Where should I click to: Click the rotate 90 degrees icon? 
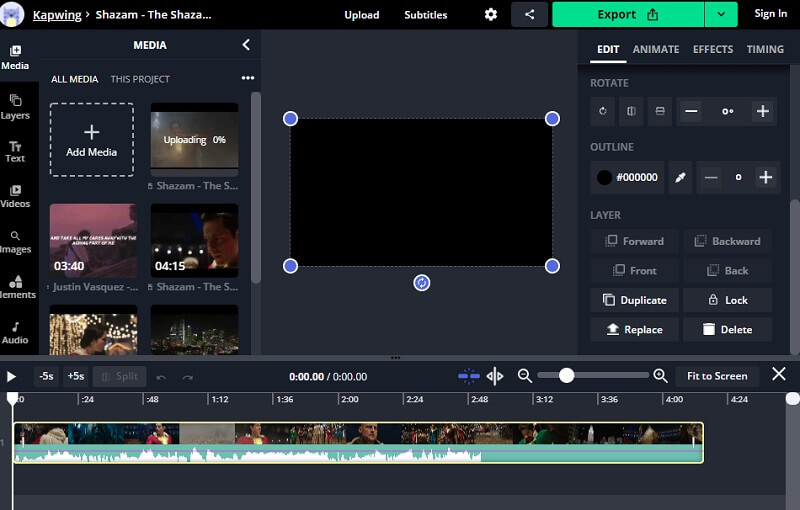tap(602, 111)
